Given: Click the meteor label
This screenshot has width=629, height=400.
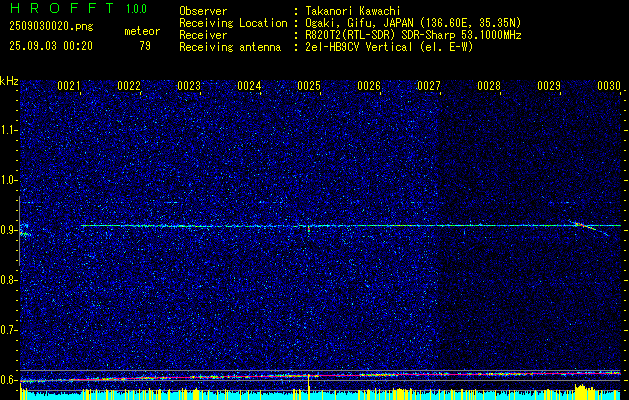Looking at the screenshot, I should tap(142, 31).
